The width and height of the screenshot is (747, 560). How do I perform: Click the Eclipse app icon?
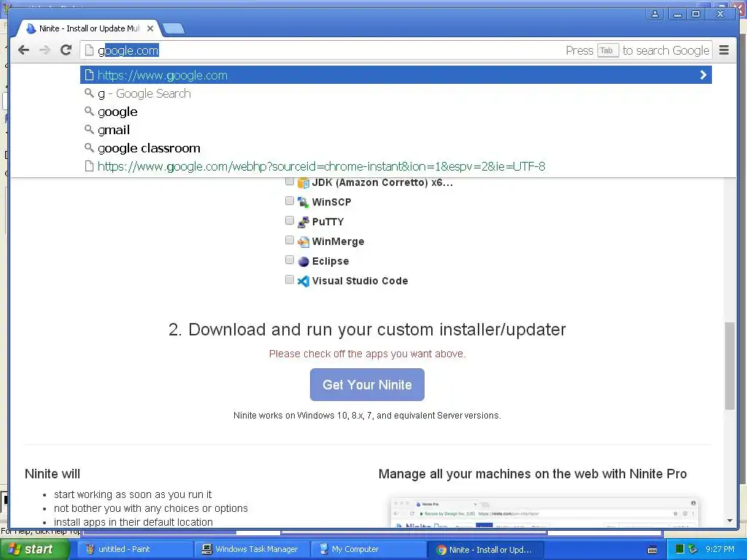tap(303, 262)
